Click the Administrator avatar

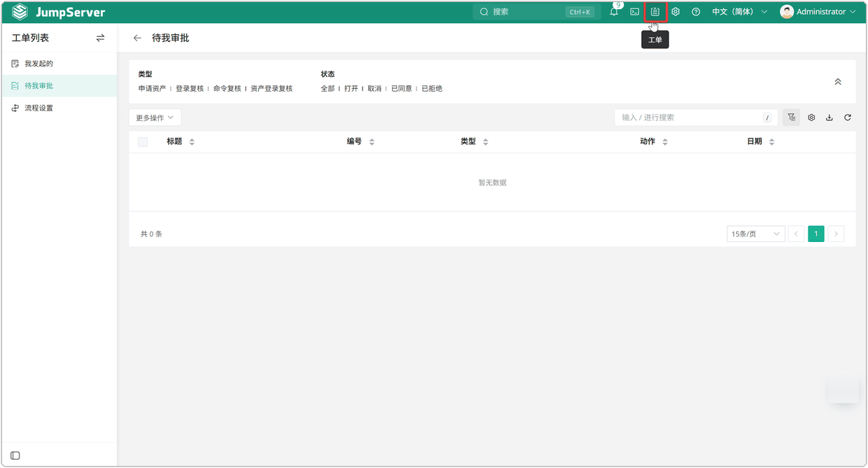(x=787, y=12)
